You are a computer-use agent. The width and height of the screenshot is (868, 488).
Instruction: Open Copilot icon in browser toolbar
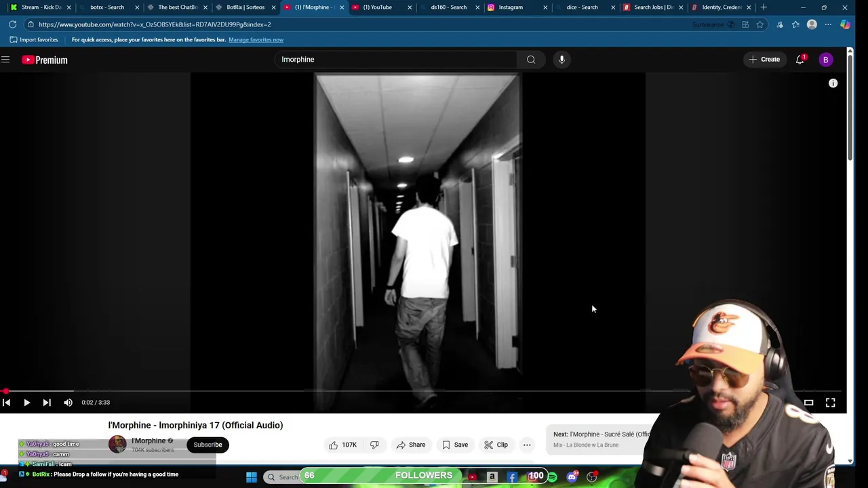845,24
